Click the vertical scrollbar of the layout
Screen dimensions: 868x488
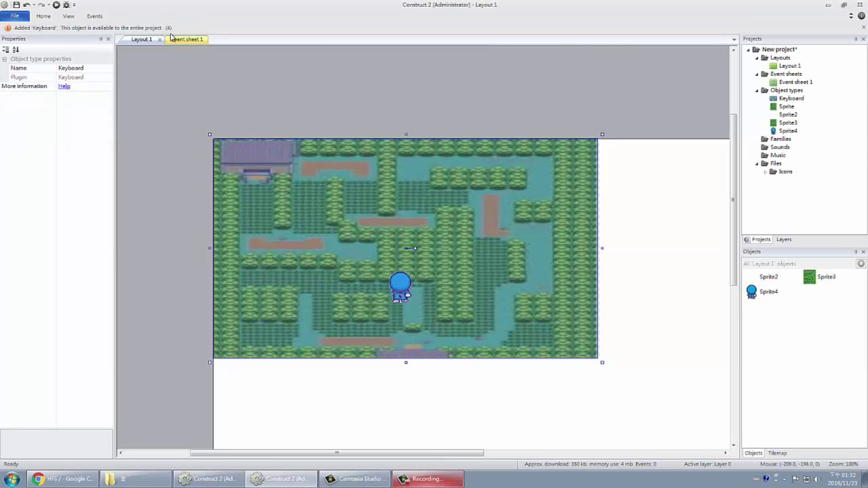(732, 199)
